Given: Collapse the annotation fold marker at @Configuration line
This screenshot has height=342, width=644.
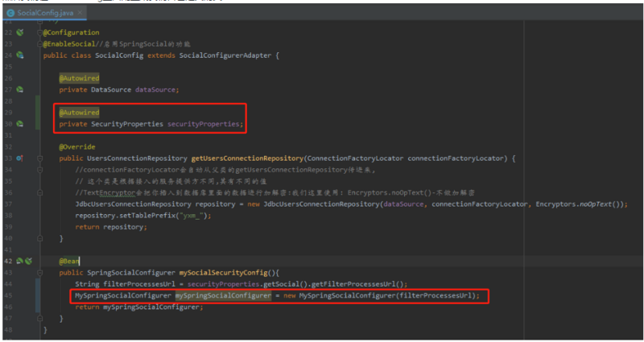Looking at the screenshot, I should pos(39,32).
